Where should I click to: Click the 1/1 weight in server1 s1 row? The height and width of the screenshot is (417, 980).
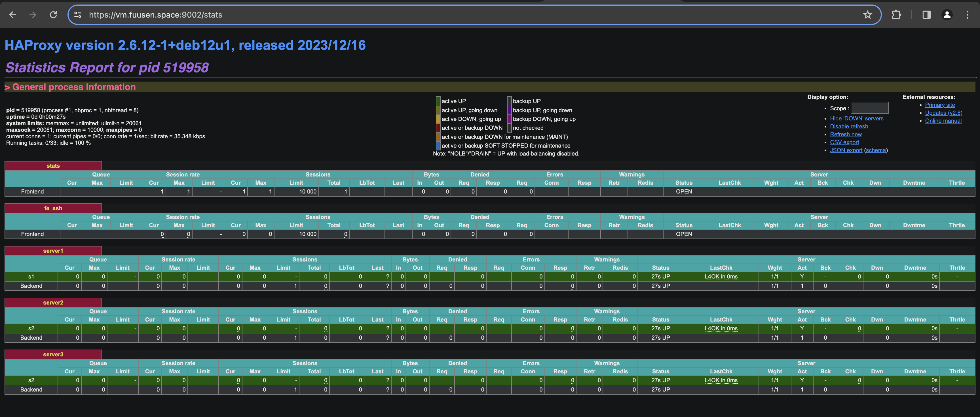click(775, 277)
